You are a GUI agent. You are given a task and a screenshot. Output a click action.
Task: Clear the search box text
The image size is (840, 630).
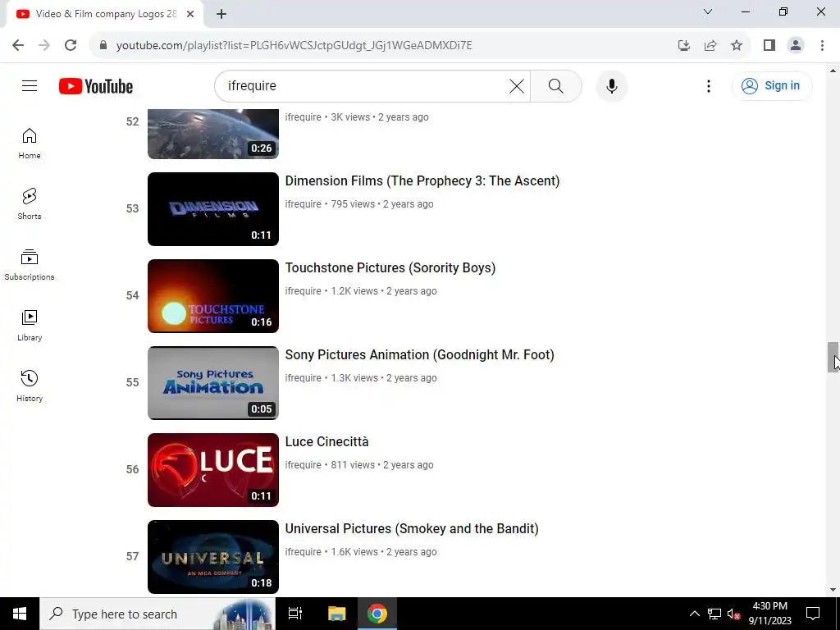pyautogui.click(x=517, y=85)
